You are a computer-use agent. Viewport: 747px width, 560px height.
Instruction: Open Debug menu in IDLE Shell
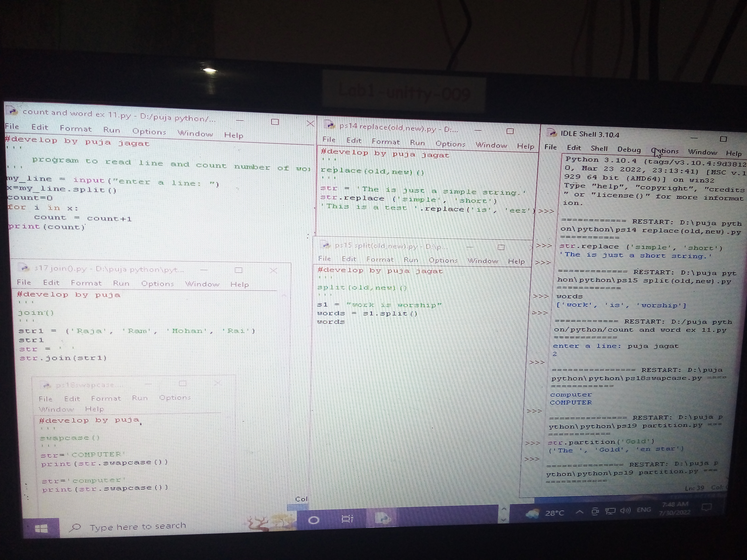[x=629, y=150]
